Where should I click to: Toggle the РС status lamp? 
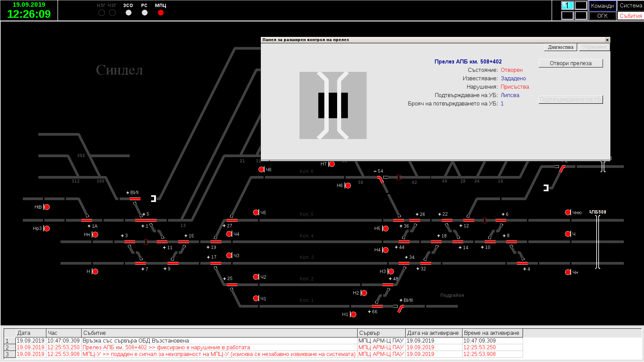click(x=145, y=13)
